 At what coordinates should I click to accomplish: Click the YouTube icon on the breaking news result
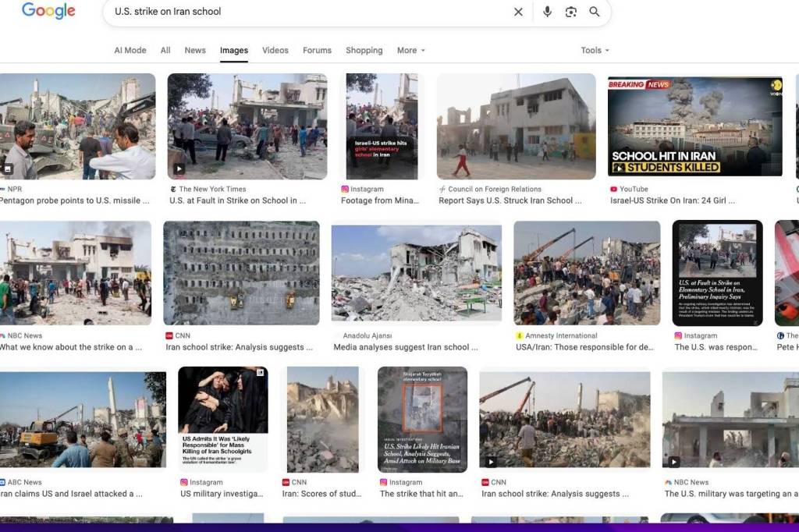[x=612, y=189]
